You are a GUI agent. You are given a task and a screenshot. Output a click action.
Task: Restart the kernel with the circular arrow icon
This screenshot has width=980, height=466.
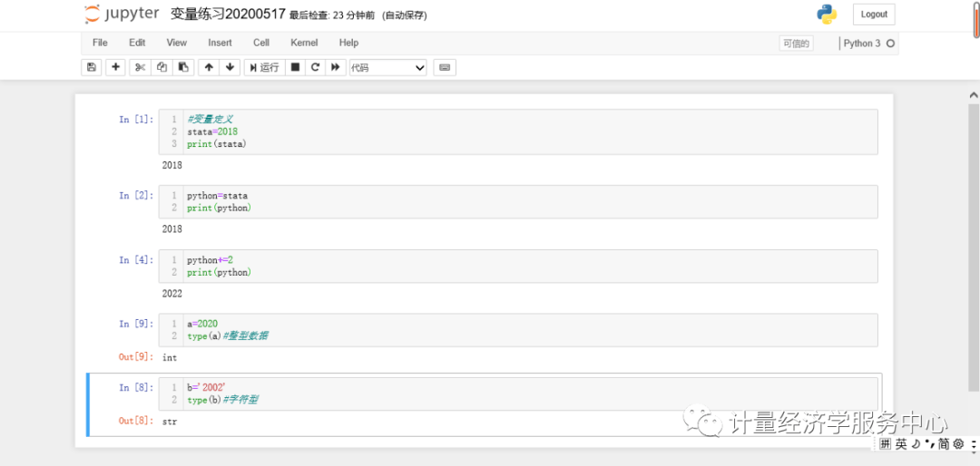pos(316,67)
